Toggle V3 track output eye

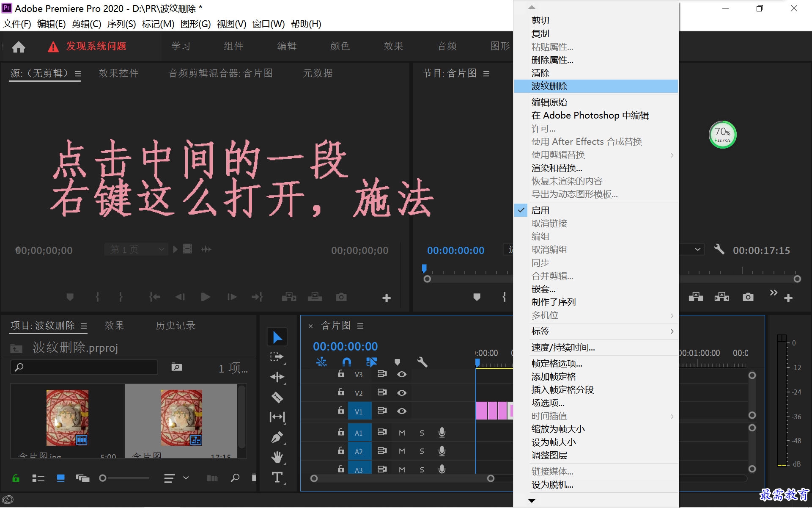coord(402,374)
